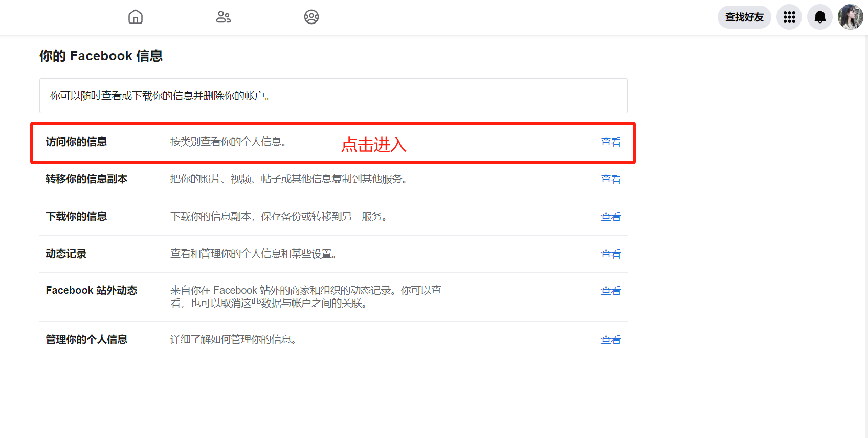Click description 按类别查看你的个人信息
868x438 pixels.
228,142
